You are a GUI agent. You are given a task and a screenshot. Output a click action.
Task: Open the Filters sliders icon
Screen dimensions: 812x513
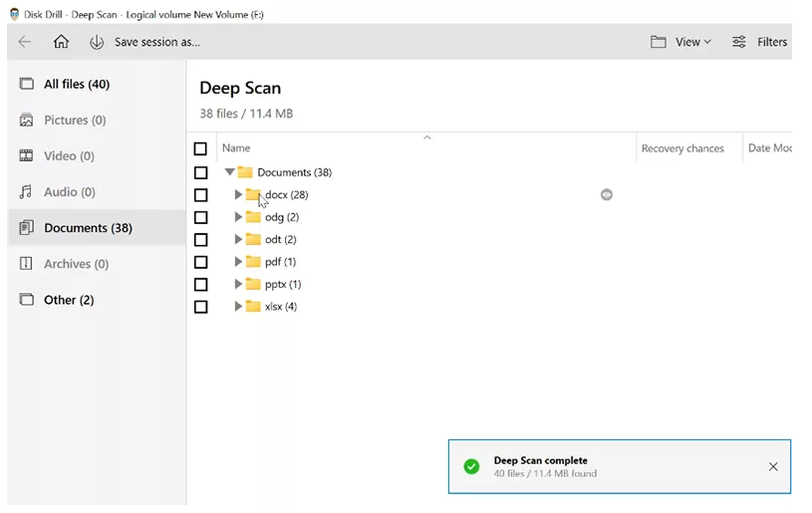(739, 42)
